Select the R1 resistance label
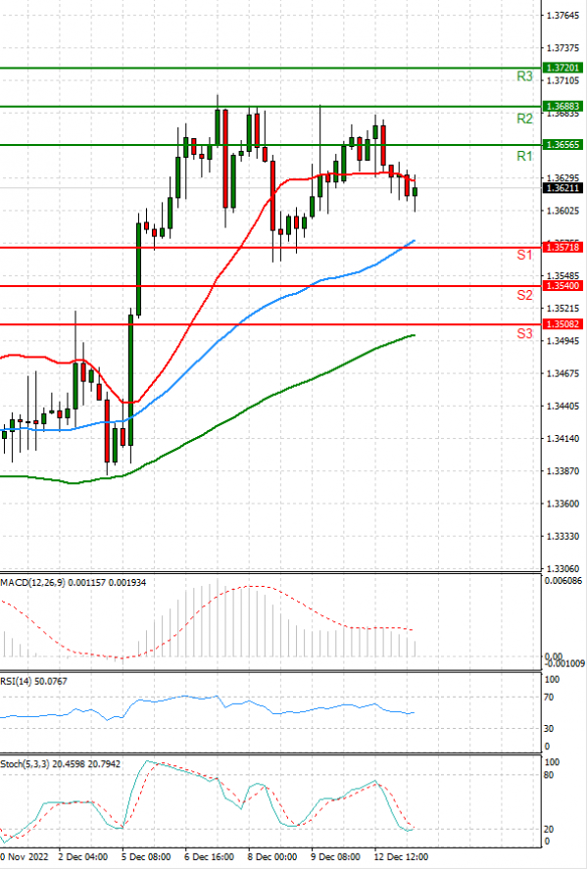This screenshot has height=870, width=588. click(x=524, y=157)
